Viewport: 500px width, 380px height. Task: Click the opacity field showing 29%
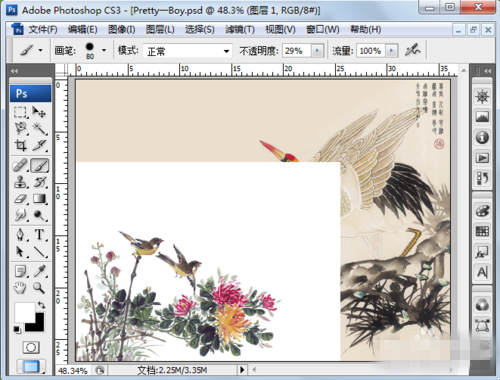coord(297,51)
